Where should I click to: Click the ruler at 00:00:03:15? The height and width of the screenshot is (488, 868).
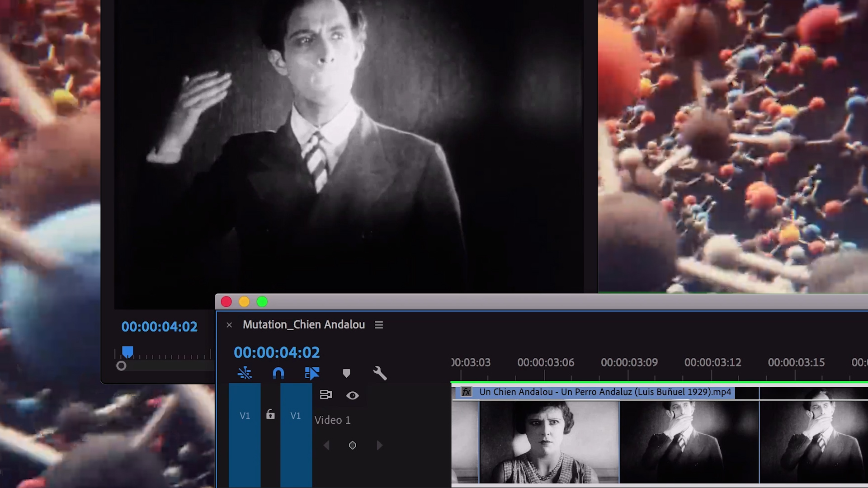(796, 362)
